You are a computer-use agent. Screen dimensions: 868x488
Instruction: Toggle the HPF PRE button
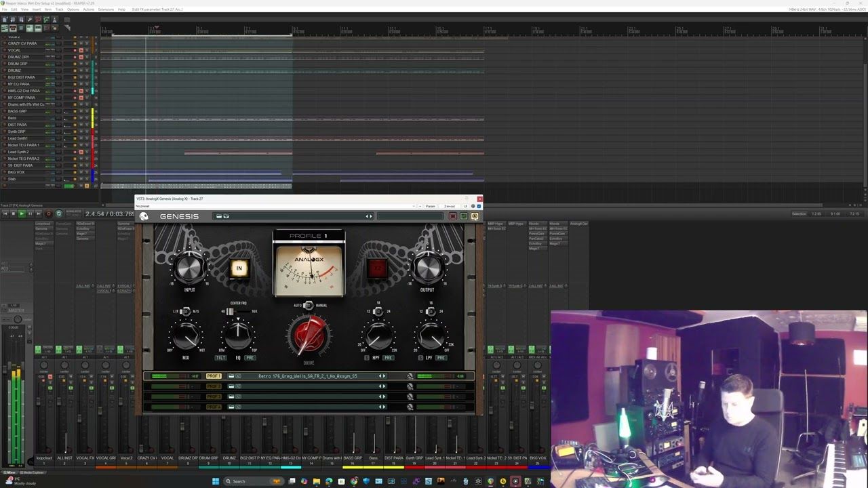pos(388,358)
